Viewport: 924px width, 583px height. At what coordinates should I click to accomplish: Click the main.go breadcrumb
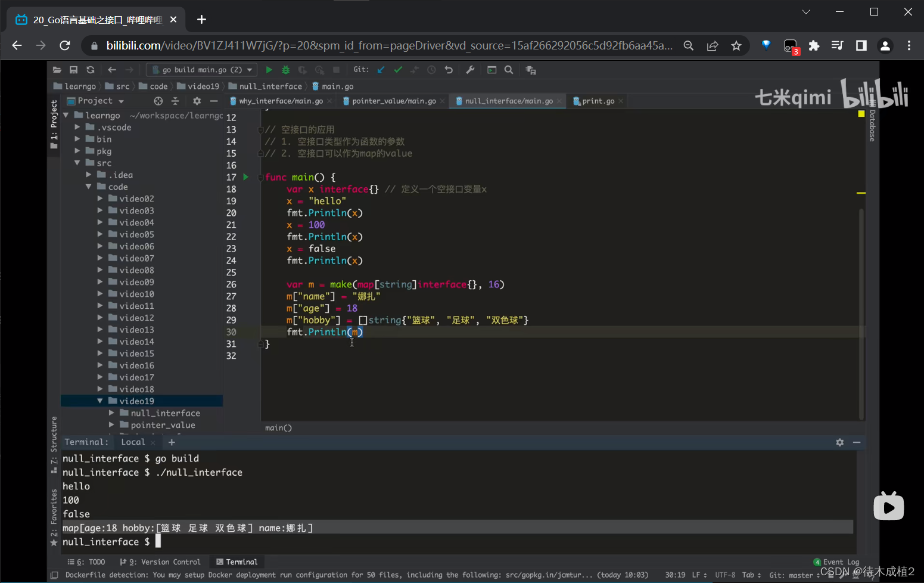tap(333, 86)
